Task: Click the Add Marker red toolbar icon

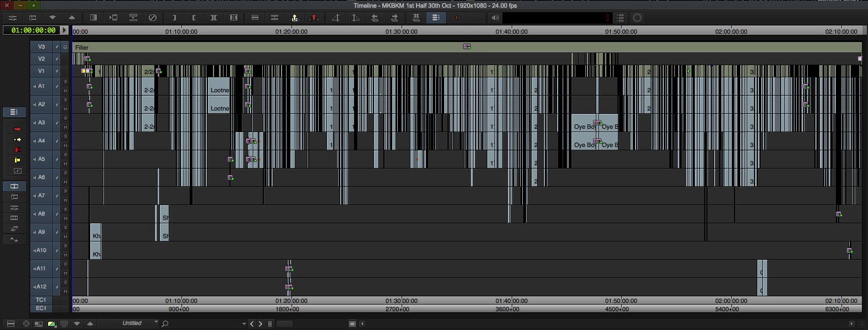Action: 456,18
